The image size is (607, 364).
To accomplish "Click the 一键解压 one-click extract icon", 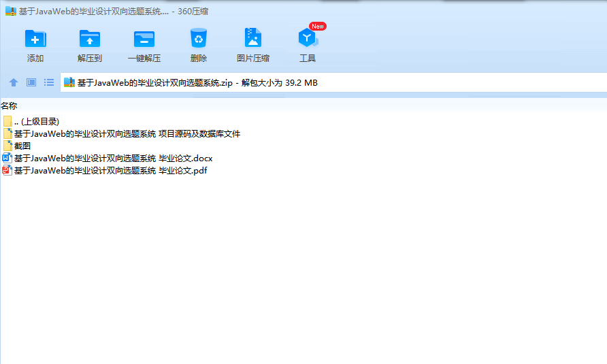I will (x=144, y=39).
